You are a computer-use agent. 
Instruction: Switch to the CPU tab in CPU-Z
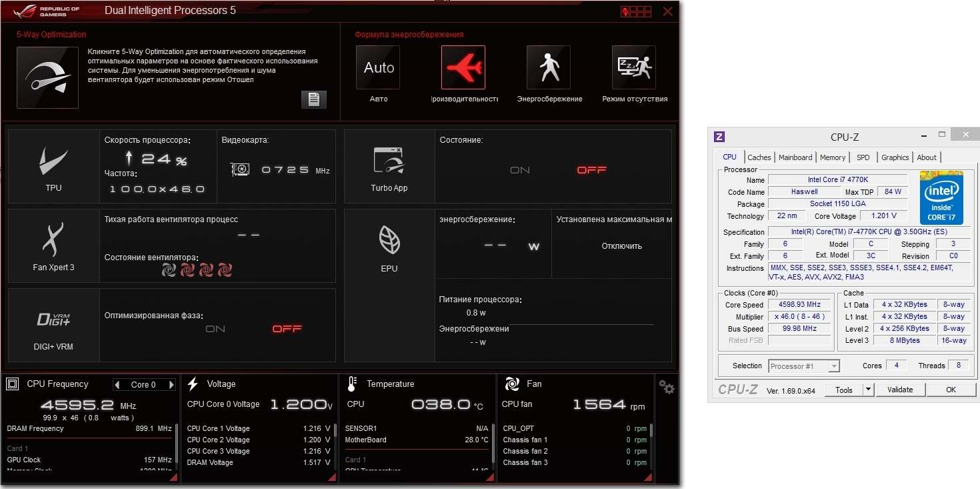point(730,157)
